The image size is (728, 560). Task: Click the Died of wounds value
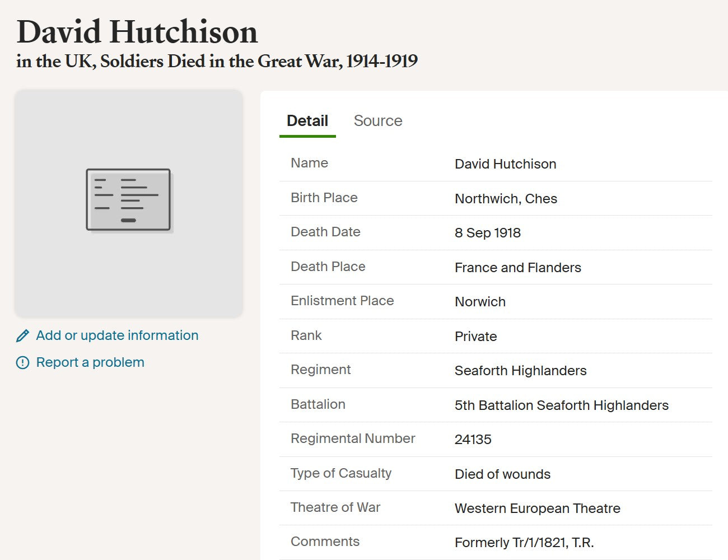point(502,474)
